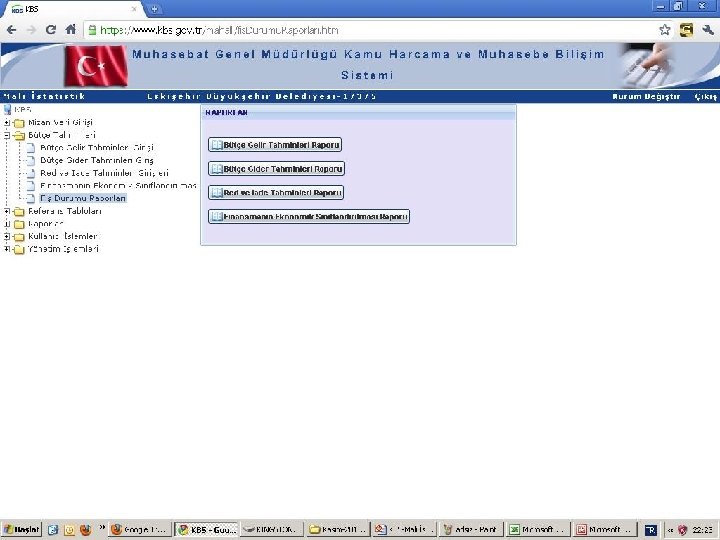720x540 pixels.
Task: Click the Çıkış logout link
Action: coord(705,96)
